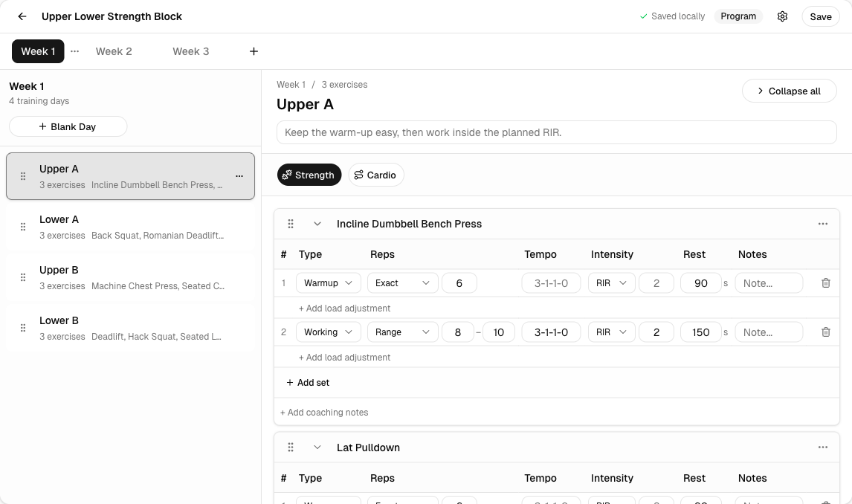Open Week 1 tab options ellipsis
This screenshot has width=852, height=504.
pos(75,51)
